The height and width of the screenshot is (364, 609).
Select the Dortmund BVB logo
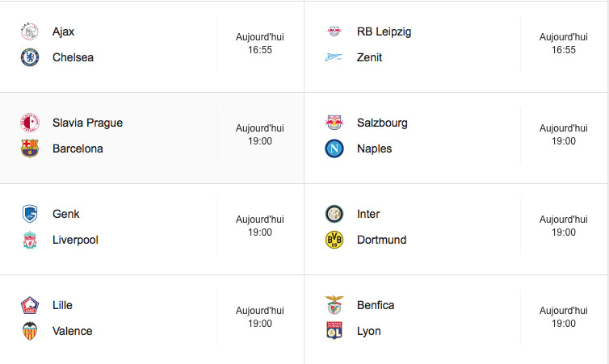[x=334, y=240]
